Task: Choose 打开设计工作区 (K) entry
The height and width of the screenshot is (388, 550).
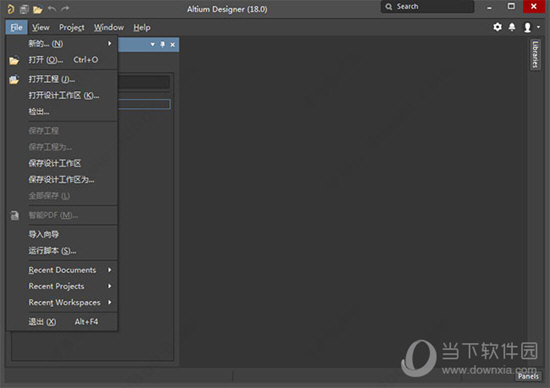Action: (x=62, y=95)
